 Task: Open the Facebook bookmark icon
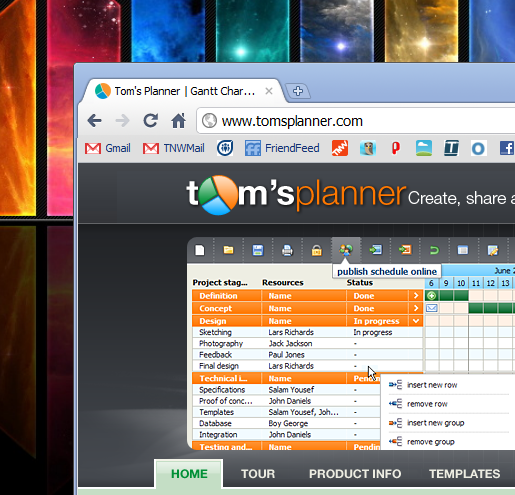507,148
